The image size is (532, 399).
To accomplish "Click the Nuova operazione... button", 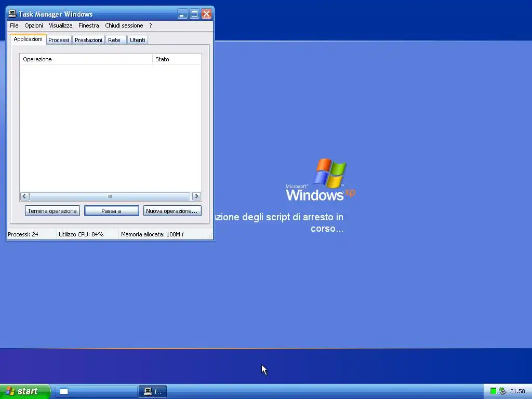I will coord(172,211).
